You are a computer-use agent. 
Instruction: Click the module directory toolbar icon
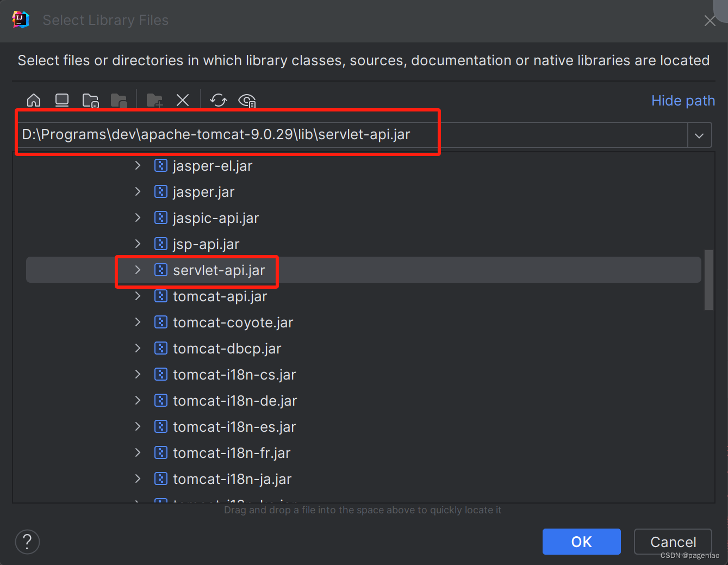pos(119,101)
